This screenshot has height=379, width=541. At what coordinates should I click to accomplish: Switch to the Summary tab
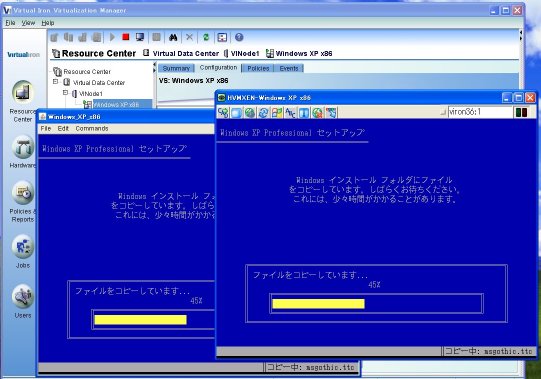coord(176,68)
